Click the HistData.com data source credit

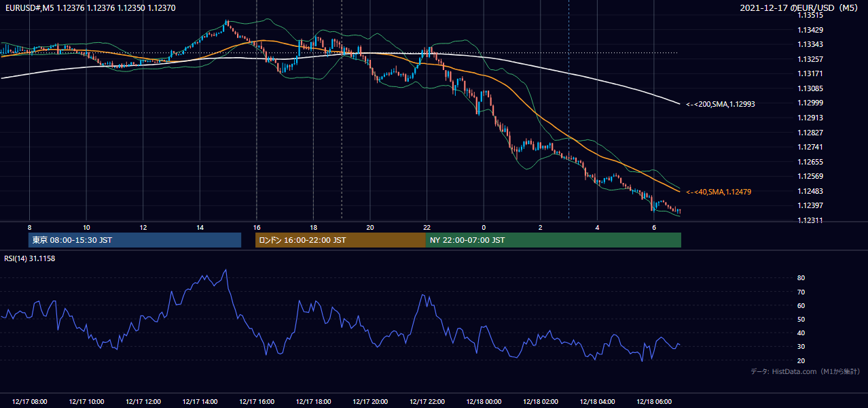point(806,371)
